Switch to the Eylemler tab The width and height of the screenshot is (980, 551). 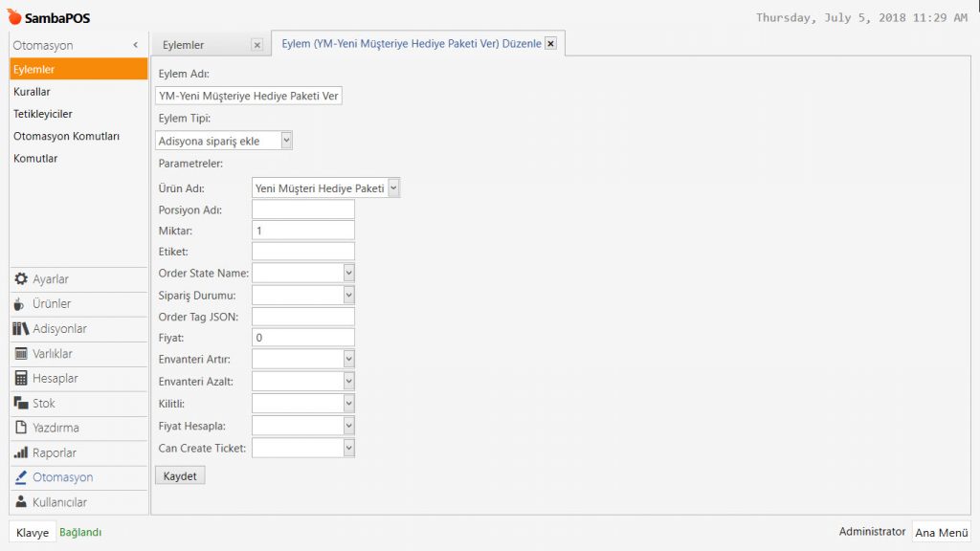[184, 45]
